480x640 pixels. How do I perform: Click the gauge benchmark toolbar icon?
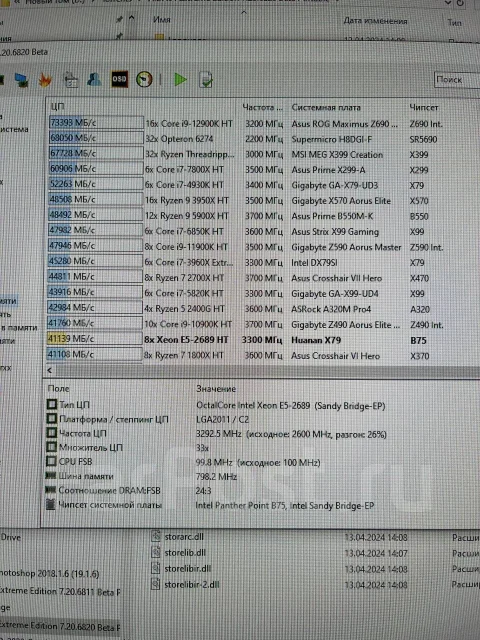point(144,79)
